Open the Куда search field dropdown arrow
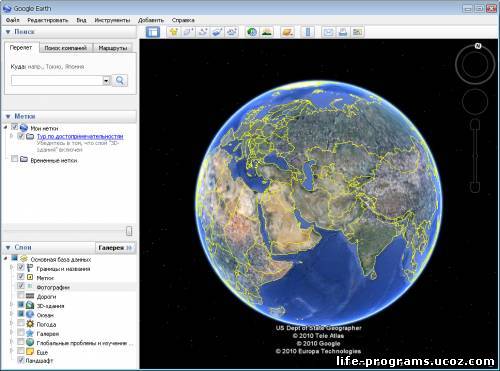Viewport: 500px width, 371px height. click(106, 81)
